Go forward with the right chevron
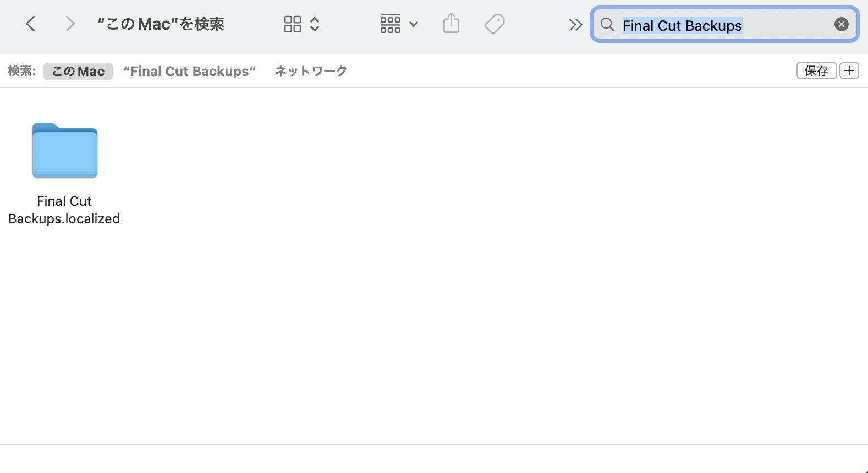The height and width of the screenshot is (473, 868). [69, 24]
